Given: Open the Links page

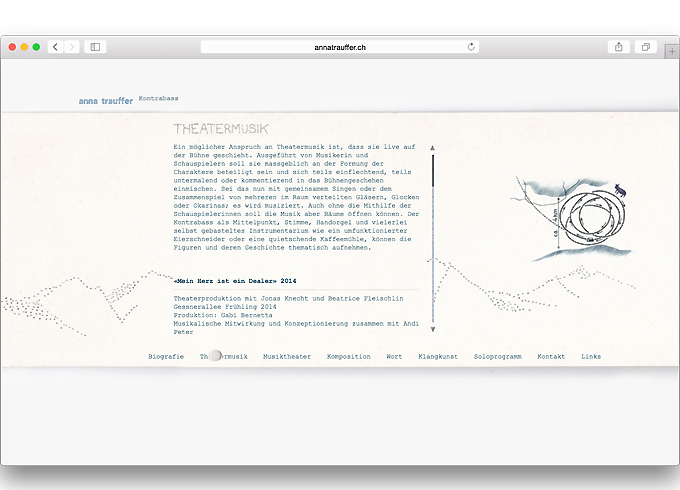Looking at the screenshot, I should pos(591,356).
